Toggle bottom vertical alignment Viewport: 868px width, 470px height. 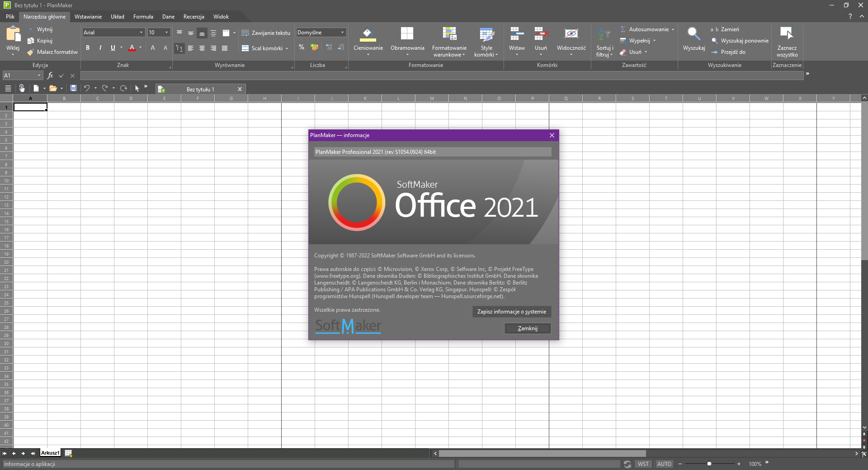(202, 33)
